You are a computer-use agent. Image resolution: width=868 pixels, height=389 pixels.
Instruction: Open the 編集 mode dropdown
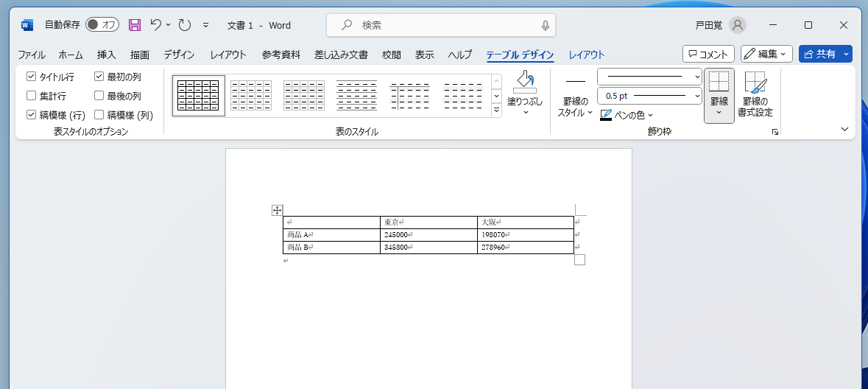point(766,54)
